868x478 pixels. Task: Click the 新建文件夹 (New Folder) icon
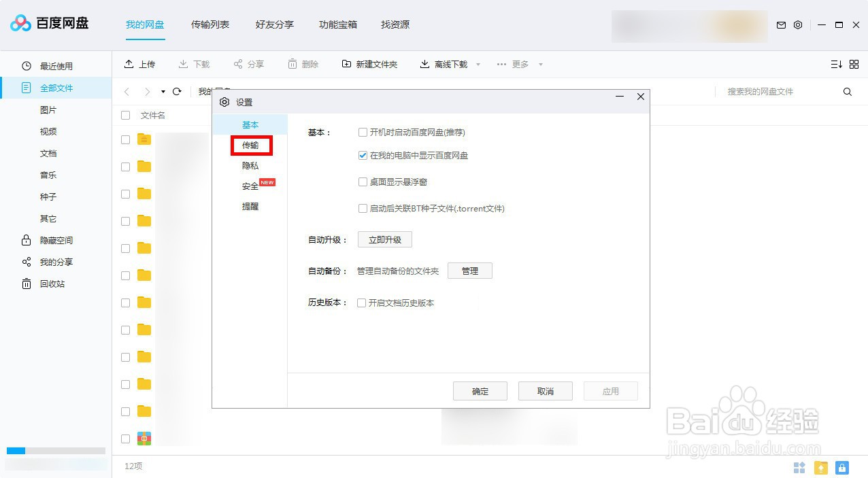click(346, 63)
